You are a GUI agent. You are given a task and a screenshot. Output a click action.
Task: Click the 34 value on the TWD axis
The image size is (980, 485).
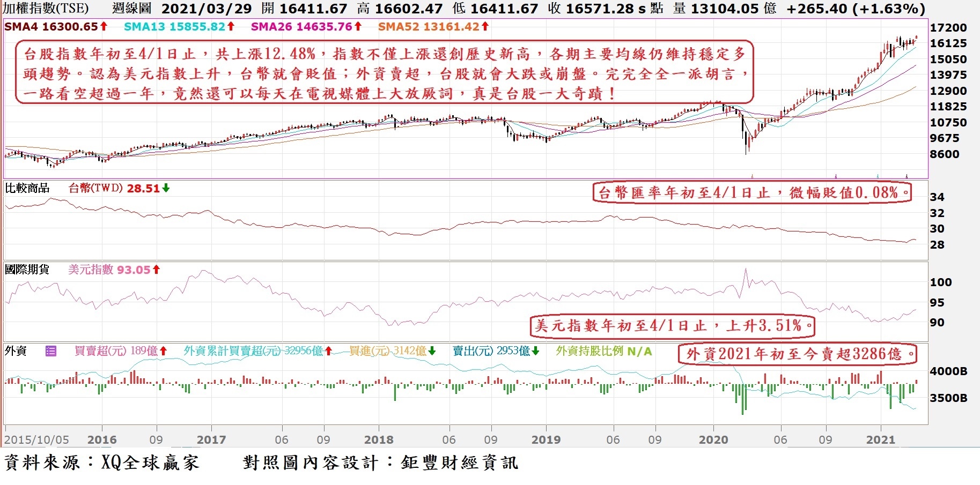937,197
